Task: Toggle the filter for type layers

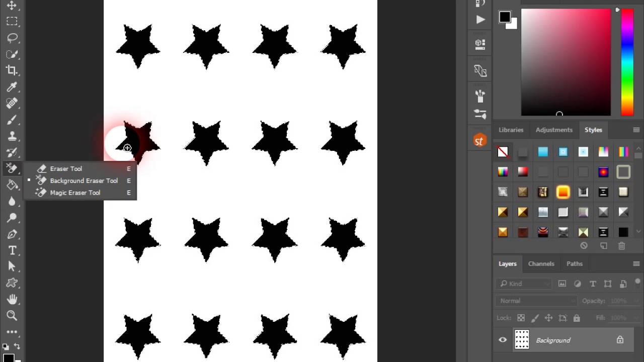Action: point(592,284)
